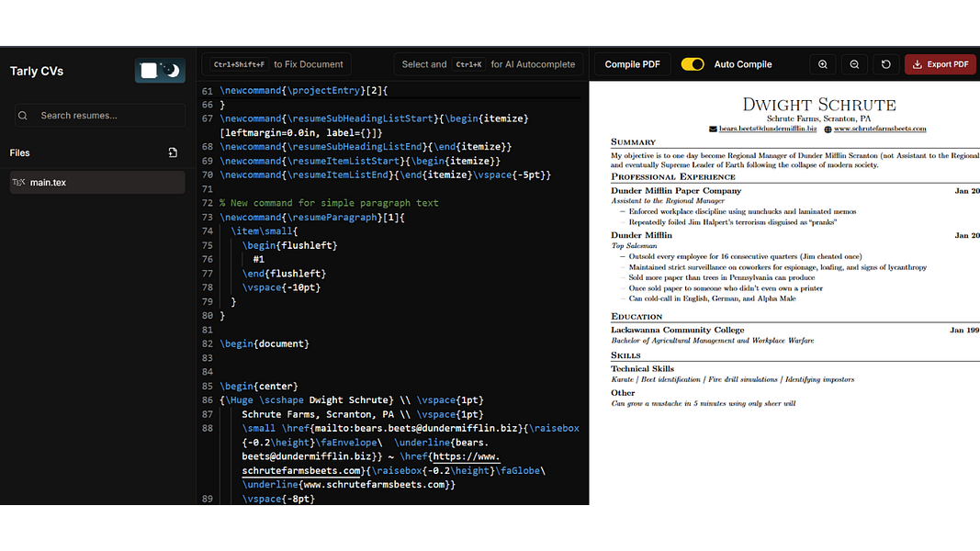Click the \newcommand{\resumeParagraph} code line

(x=312, y=218)
